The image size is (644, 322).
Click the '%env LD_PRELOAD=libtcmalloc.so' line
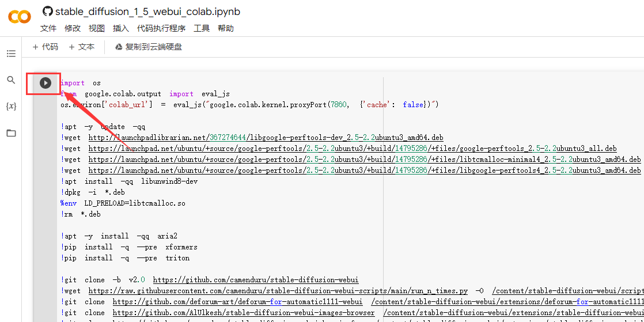click(123, 203)
